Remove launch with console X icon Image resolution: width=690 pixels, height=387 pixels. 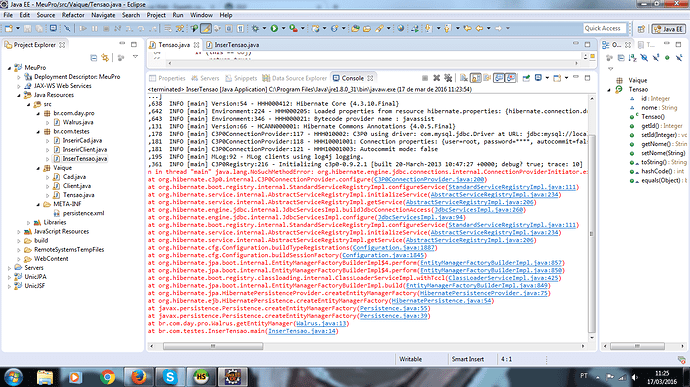click(437, 78)
